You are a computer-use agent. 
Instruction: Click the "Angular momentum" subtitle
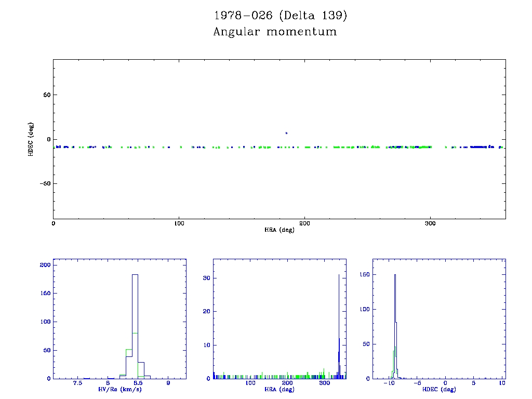[x=275, y=32]
